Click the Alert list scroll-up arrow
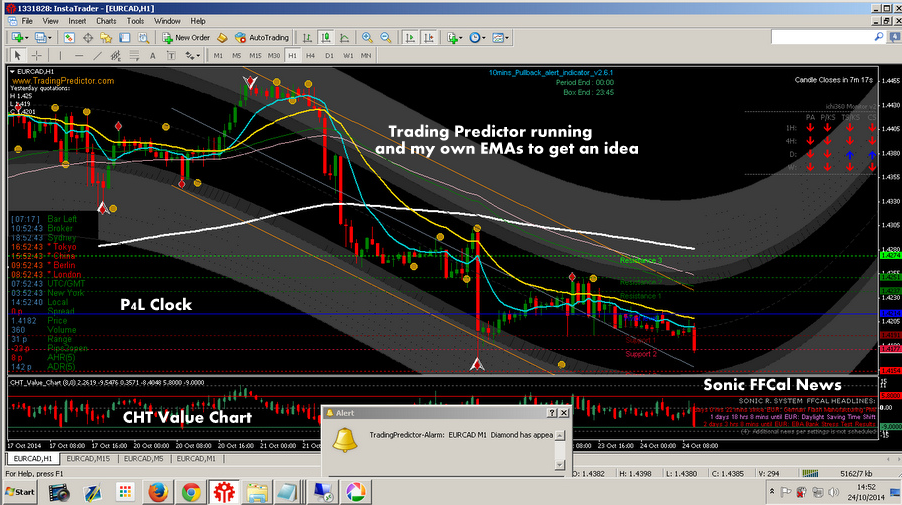 tap(559, 435)
